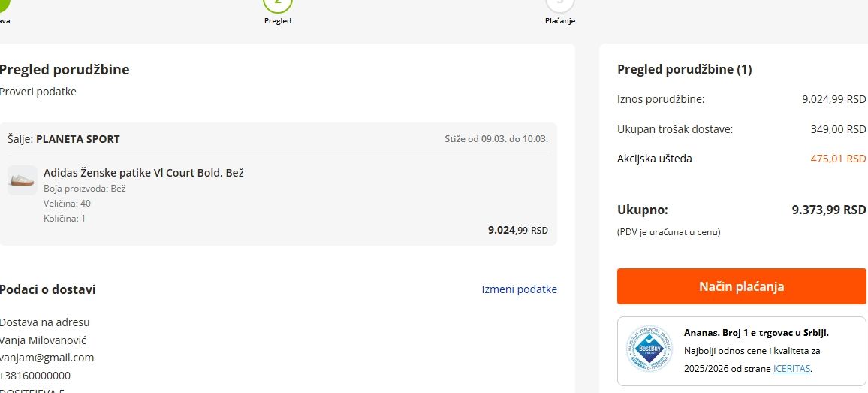
Task: Click the item price in product card
Action: [517, 231]
